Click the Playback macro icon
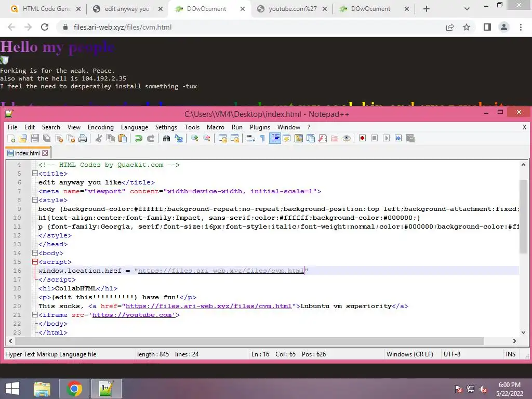The height and width of the screenshot is (399, 532). coord(386,138)
